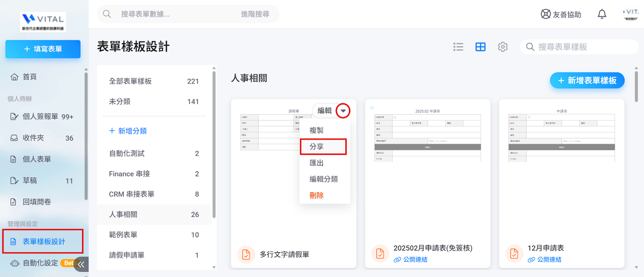Click the 12月申請表 document icon

(514, 254)
